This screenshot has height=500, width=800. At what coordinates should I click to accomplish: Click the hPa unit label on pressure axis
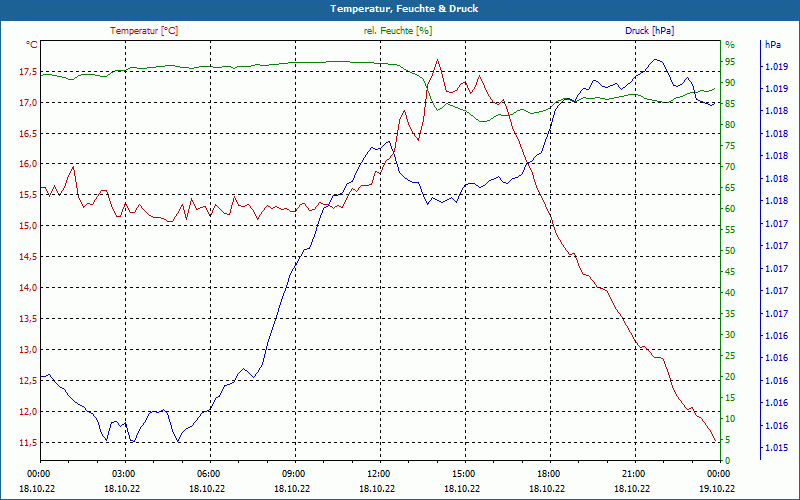[773, 45]
